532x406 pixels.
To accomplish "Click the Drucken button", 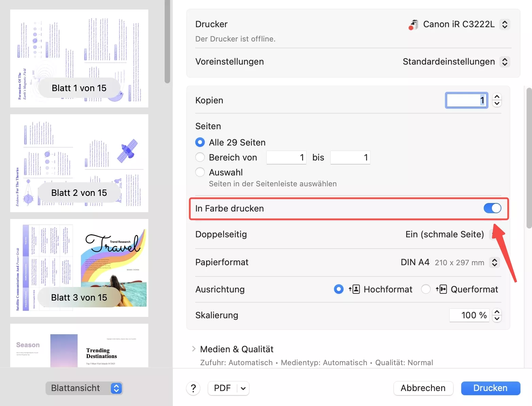I will click(491, 388).
